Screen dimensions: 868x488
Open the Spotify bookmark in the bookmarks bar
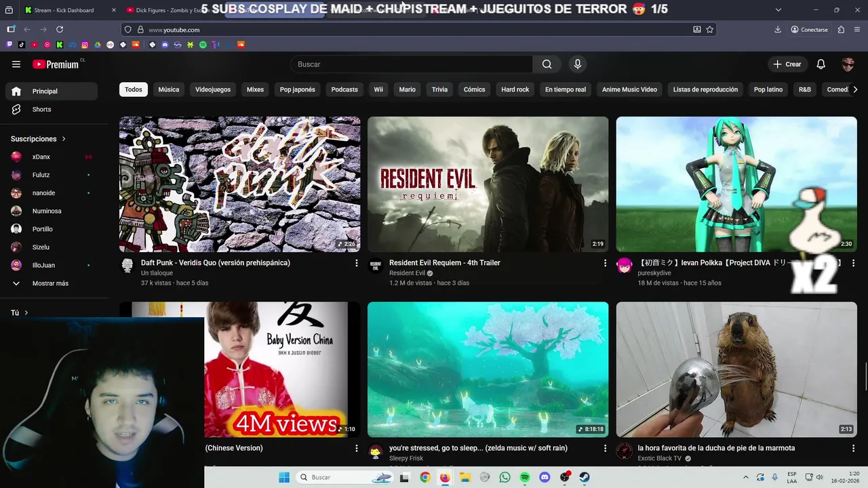pos(203,45)
